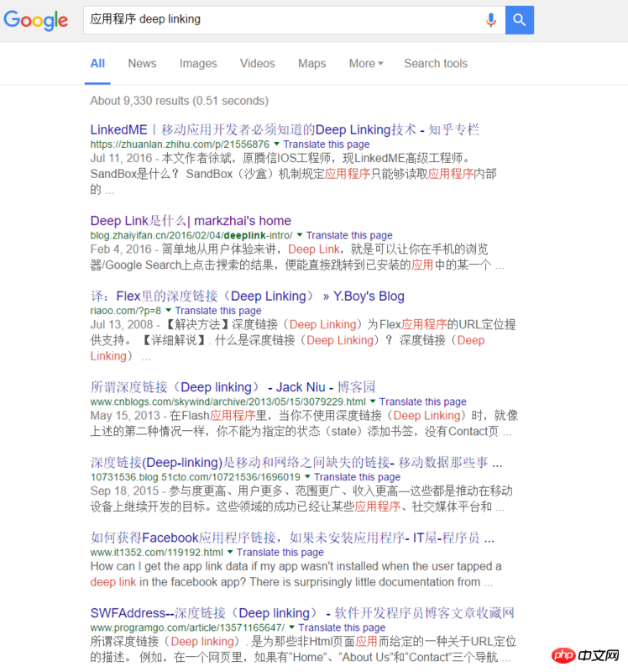Translate the zhuanlan.zhihu.com result page
This screenshot has width=628, height=672.
pos(327,144)
